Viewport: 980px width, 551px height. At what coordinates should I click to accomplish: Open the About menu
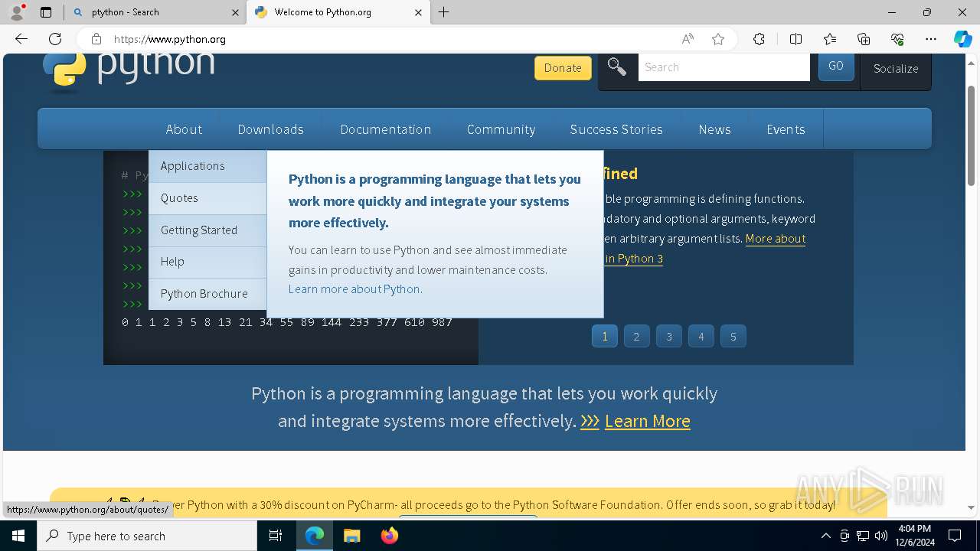(184, 129)
